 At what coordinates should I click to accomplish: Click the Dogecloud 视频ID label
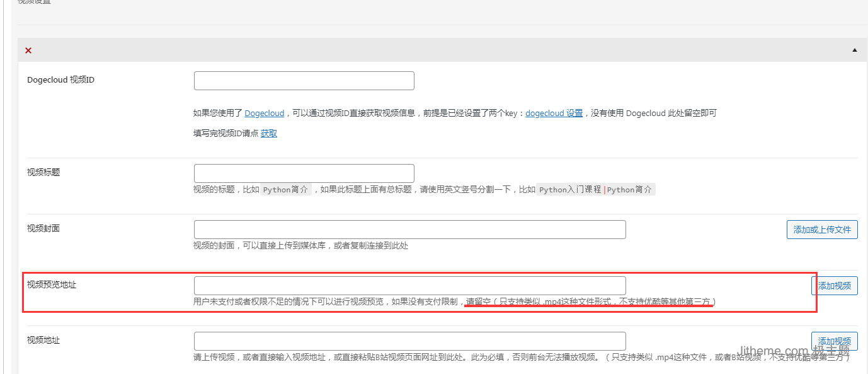(x=61, y=80)
